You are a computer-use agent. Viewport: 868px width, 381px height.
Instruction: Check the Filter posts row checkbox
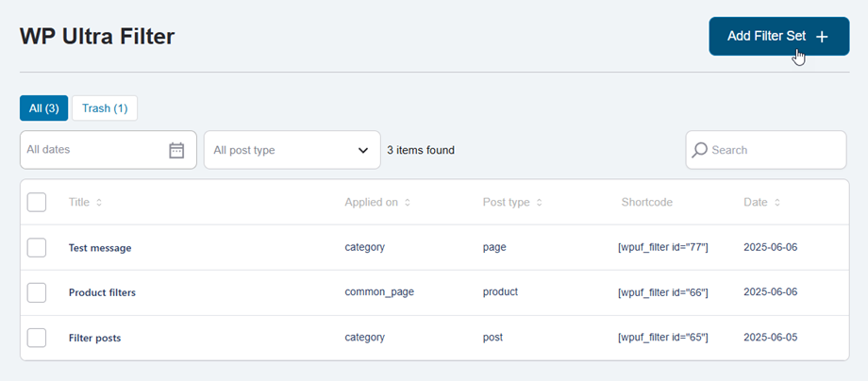point(37,337)
